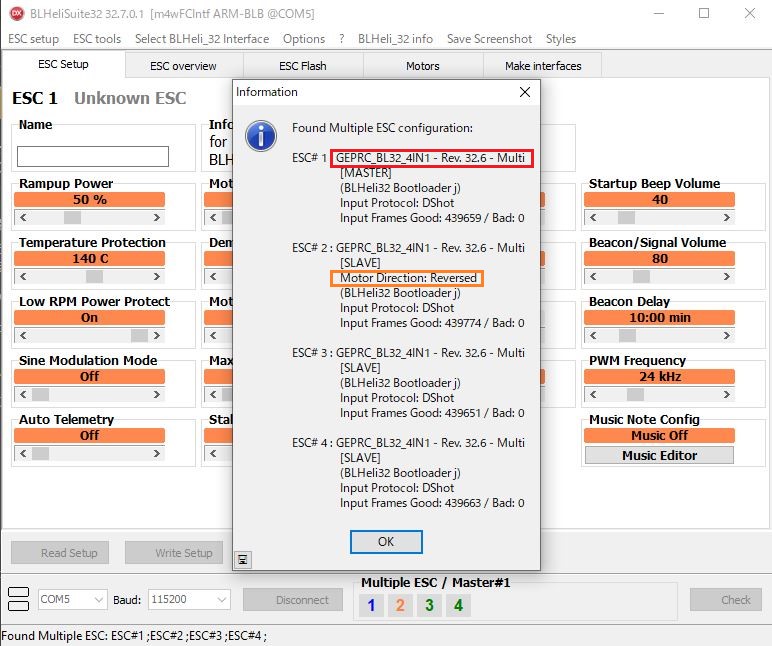Decrease Temperature Protection with left arrow

tap(23, 277)
